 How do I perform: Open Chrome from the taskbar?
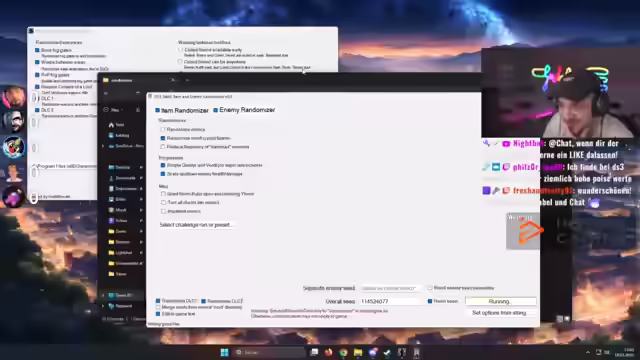click(x=343, y=352)
